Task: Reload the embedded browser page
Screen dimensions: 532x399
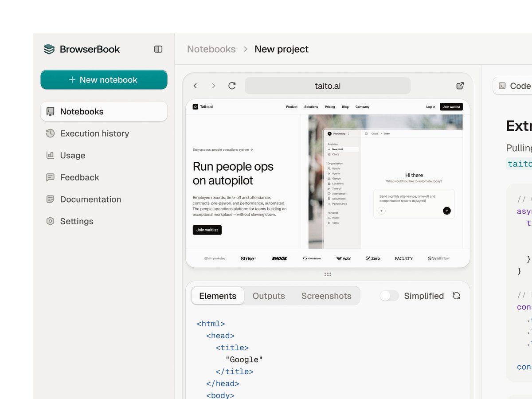Action: (232, 86)
